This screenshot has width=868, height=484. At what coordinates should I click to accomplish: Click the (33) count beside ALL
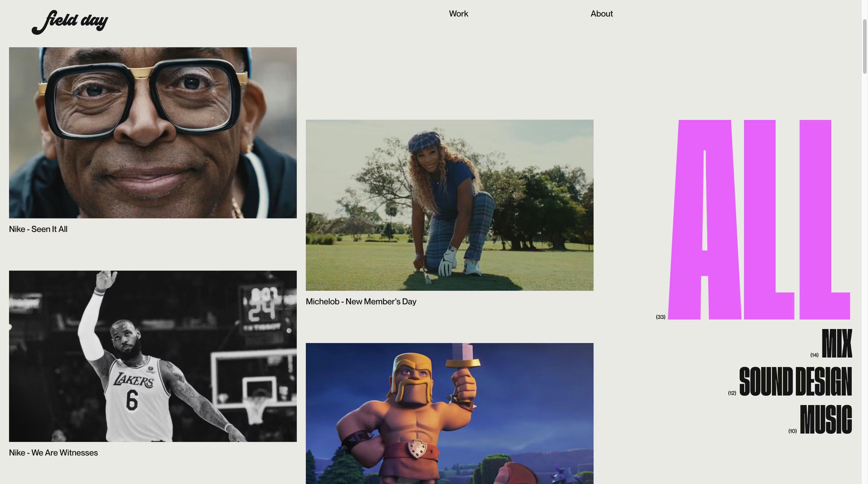660,317
